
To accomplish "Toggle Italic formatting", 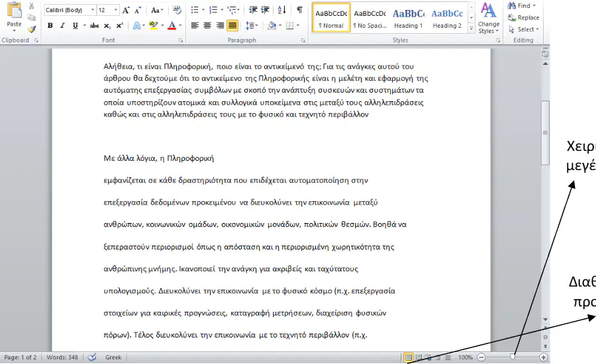I will click(x=62, y=26).
